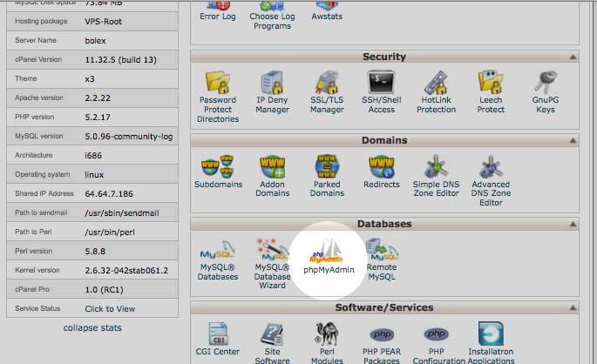
Task: Open Remote MySQL
Action: 382,260
